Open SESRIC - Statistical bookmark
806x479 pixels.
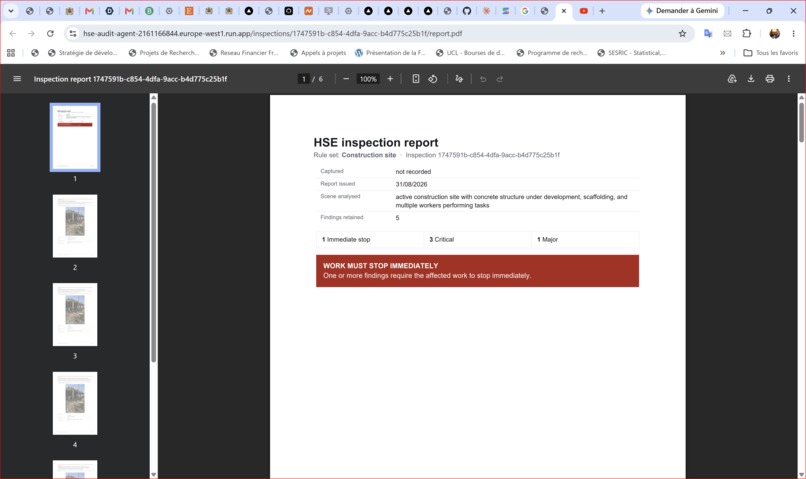[x=632, y=52]
